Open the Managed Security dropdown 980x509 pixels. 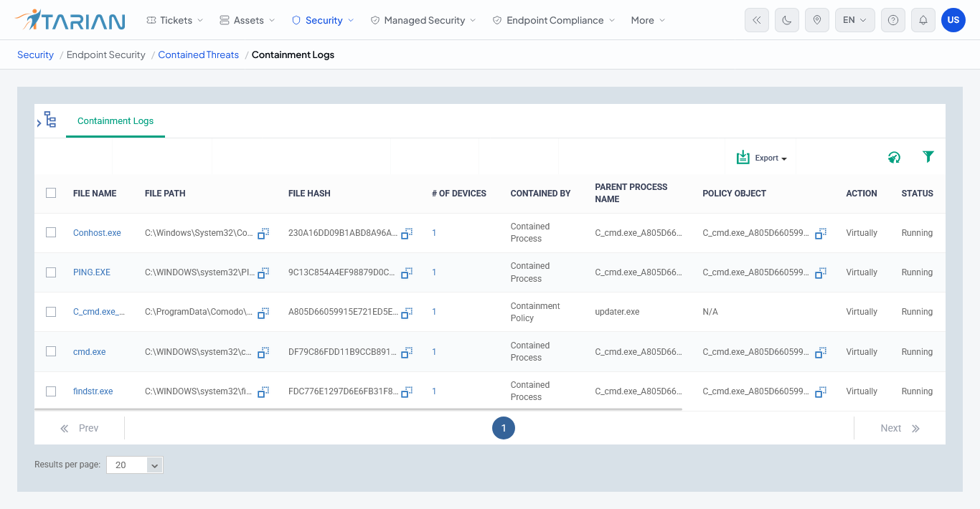coord(423,20)
